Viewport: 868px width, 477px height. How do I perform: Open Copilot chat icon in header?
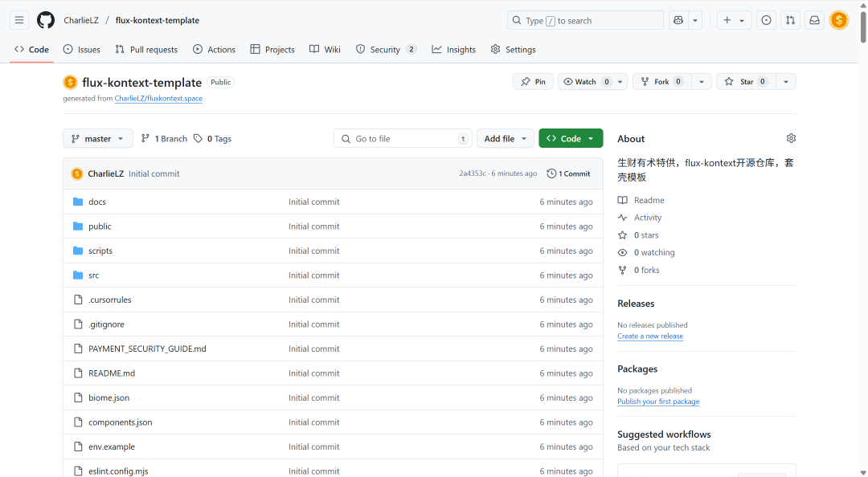click(x=678, y=20)
